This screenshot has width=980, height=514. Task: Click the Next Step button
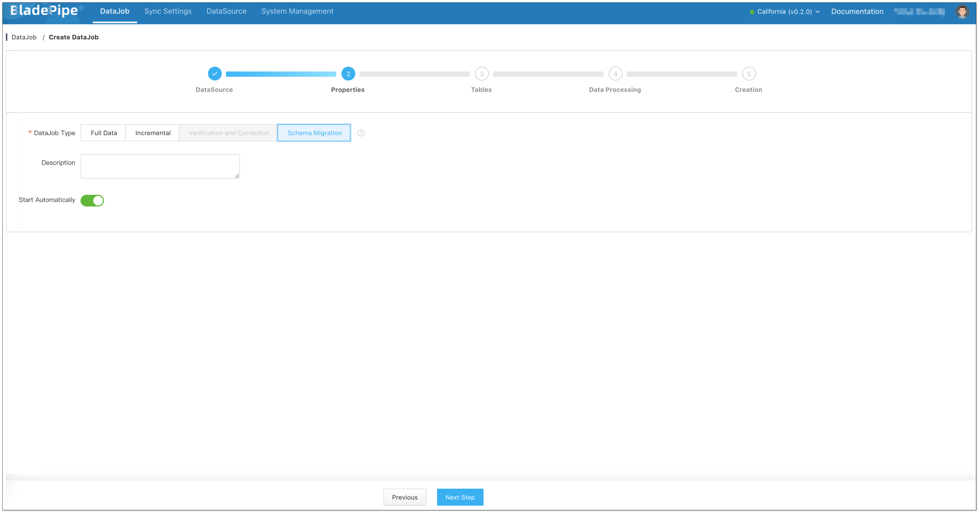click(x=460, y=497)
